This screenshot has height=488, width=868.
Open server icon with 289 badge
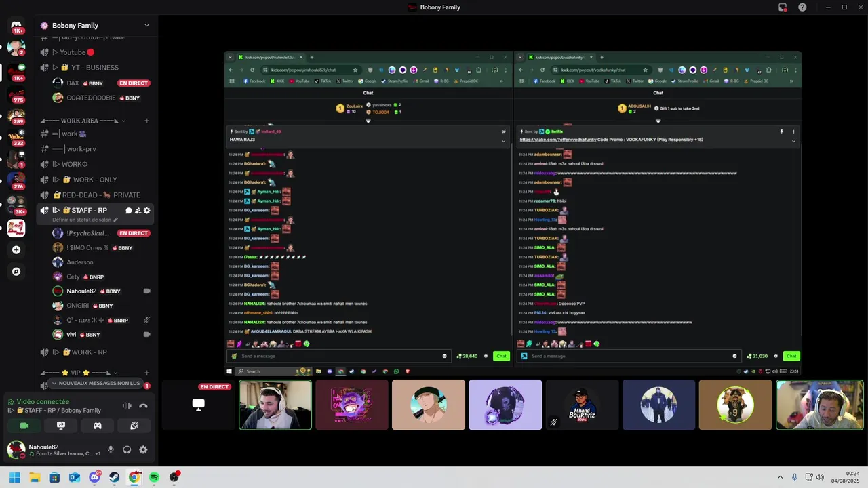tap(16, 117)
